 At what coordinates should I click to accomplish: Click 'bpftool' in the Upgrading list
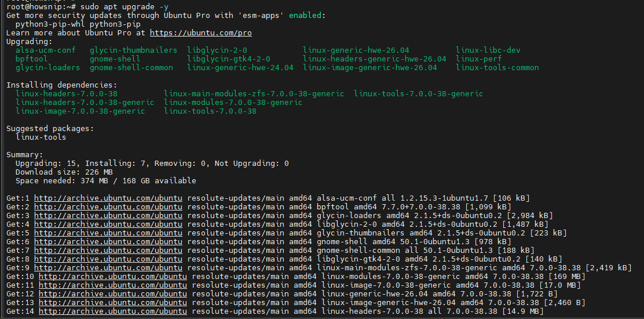32,59
